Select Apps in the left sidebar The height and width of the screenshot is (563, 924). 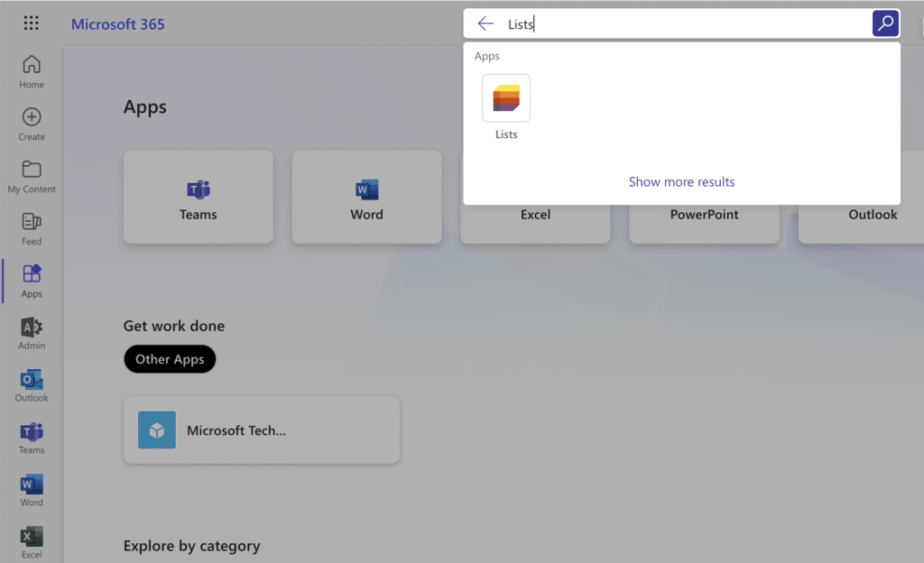point(32,281)
